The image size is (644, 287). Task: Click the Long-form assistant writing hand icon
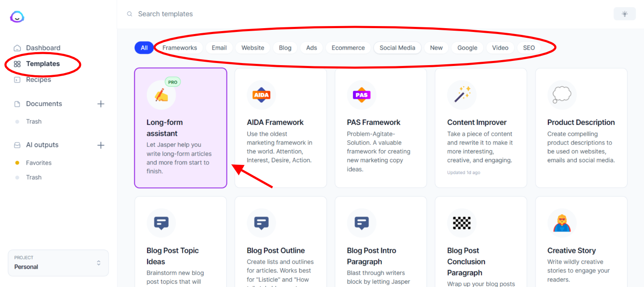[x=161, y=95]
